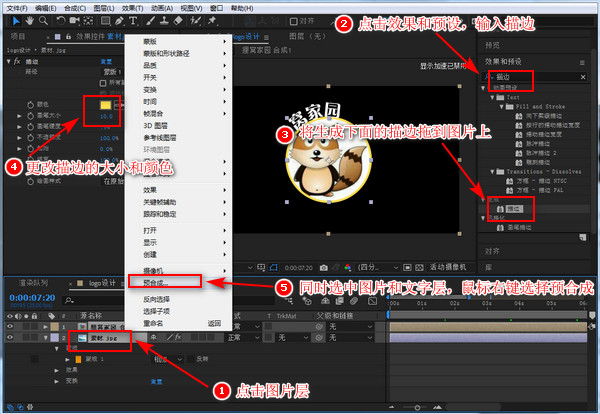Select the Horizontal Type tool

pyautogui.click(x=133, y=21)
